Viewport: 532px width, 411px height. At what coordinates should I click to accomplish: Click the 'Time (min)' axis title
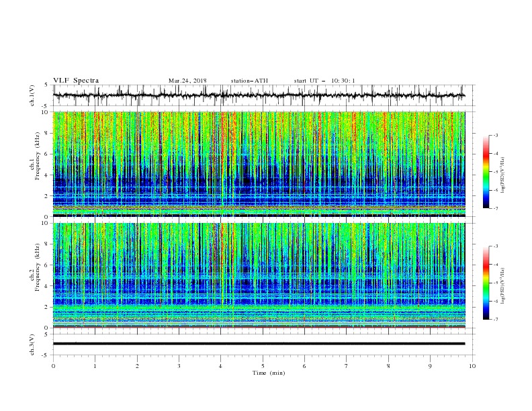(269, 373)
